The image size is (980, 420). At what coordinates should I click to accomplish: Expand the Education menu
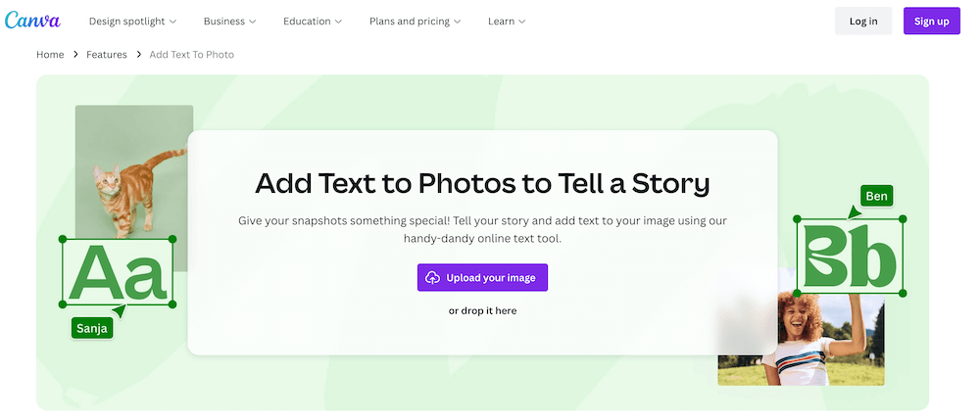(x=313, y=22)
